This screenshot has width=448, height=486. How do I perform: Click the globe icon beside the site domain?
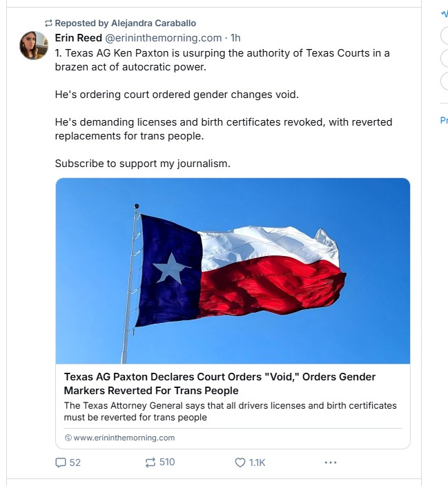[x=68, y=438]
